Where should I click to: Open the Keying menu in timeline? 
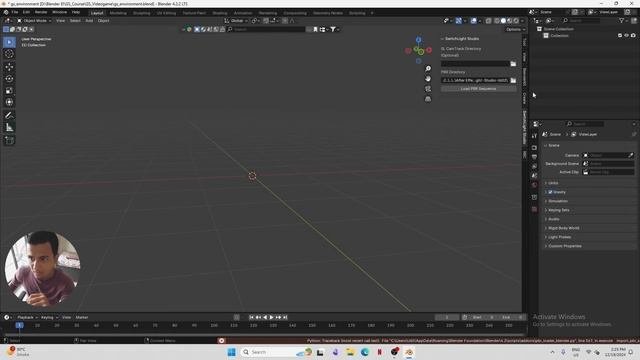point(49,317)
